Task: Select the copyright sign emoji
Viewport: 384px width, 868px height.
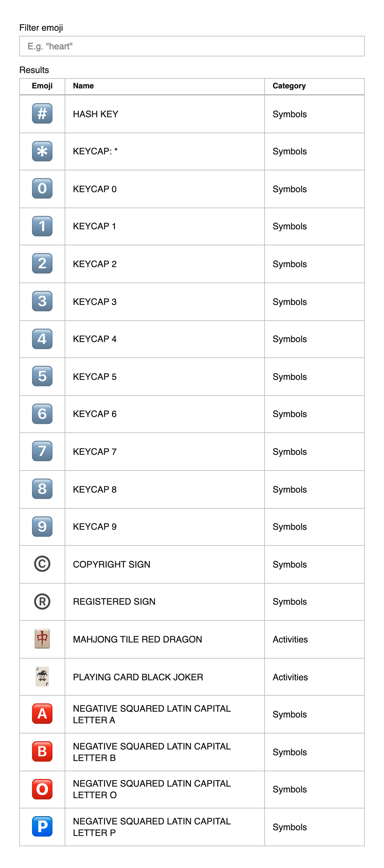Action: [42, 564]
